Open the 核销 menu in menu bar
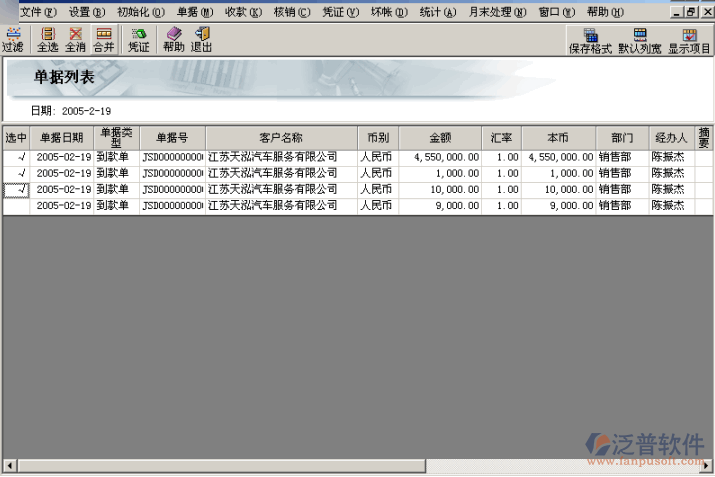Viewport: 715px width, 477px height. [292, 12]
